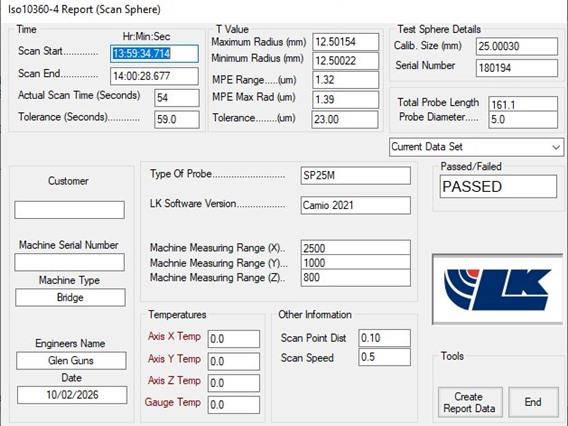Click the Machine Serial Number field
Image resolution: width=568 pixels, height=426 pixels.
point(70,262)
